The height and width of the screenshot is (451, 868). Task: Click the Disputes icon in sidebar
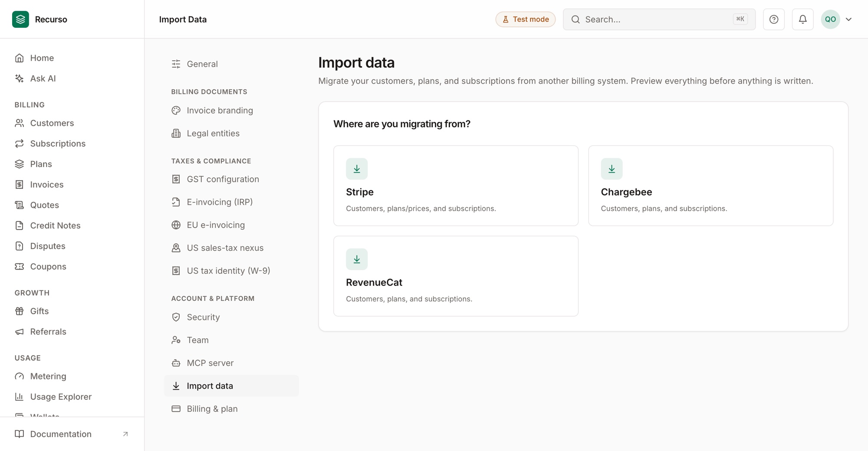(x=19, y=246)
